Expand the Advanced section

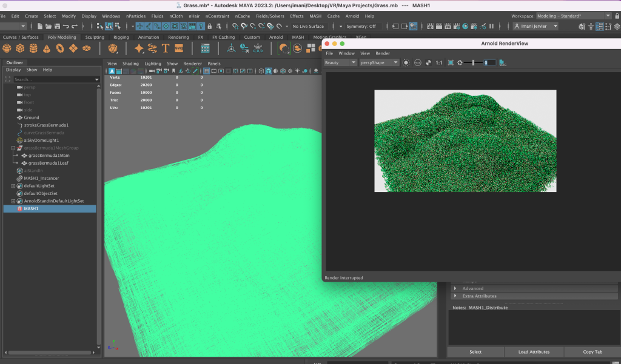pos(455,288)
